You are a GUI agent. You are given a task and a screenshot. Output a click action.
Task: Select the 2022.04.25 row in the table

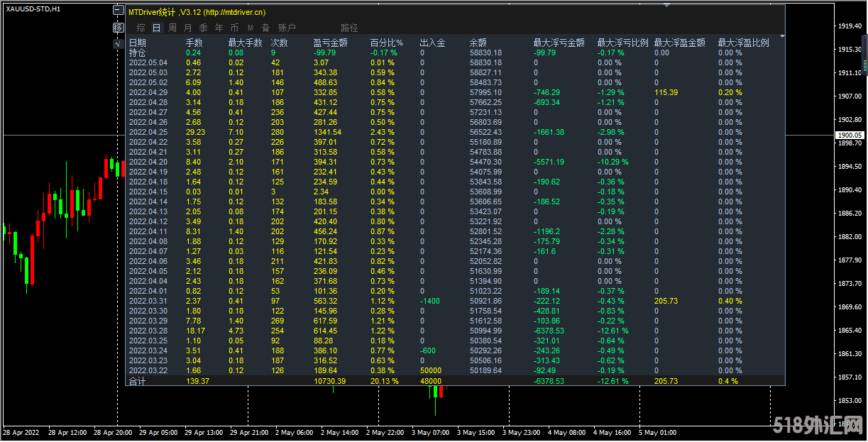pyautogui.click(x=148, y=132)
